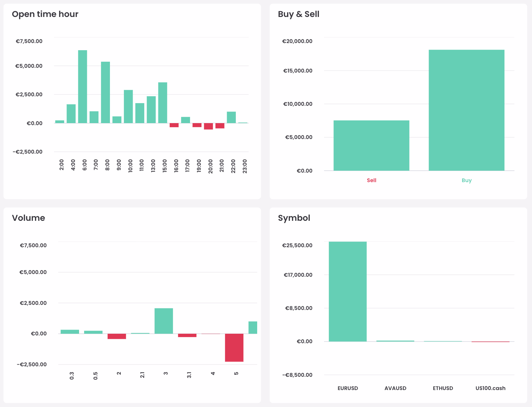The image size is (532, 407).
Task: Select the 17:00 green bar
Action: (x=186, y=120)
